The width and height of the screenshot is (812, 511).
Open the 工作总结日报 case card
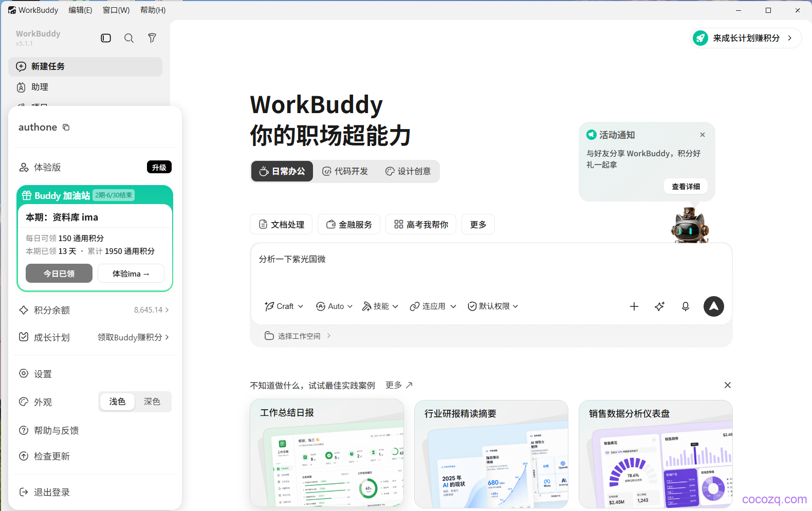coord(327,454)
